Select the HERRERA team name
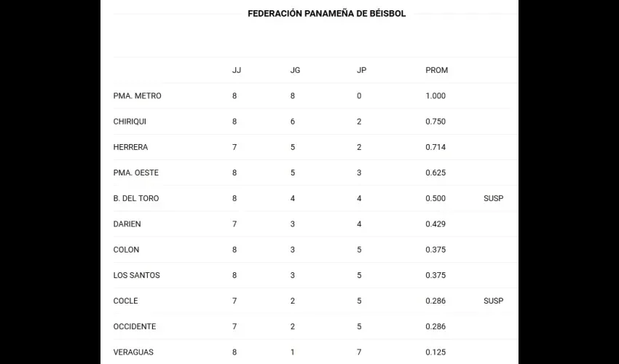This screenshot has height=364, width=619. [130, 147]
